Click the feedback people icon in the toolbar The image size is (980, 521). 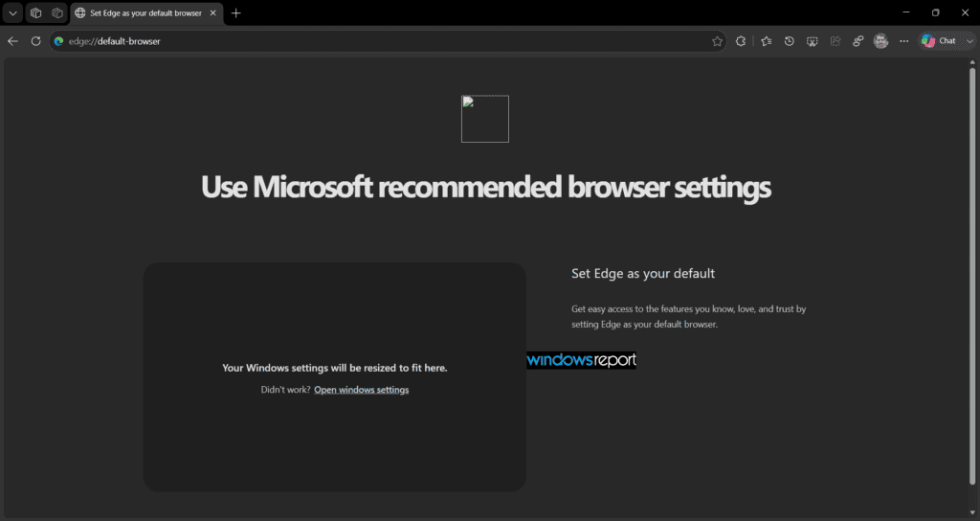tap(858, 41)
